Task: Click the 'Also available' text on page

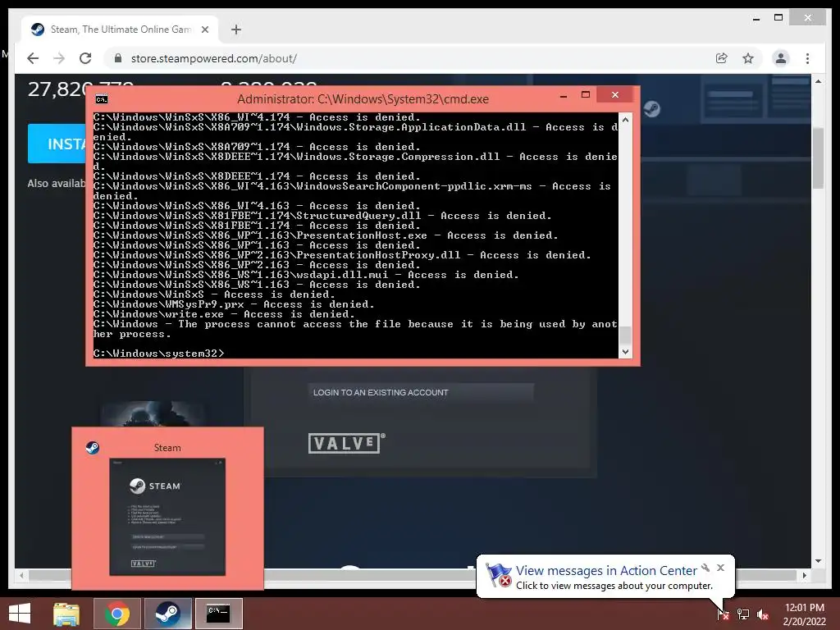Action: click(57, 183)
